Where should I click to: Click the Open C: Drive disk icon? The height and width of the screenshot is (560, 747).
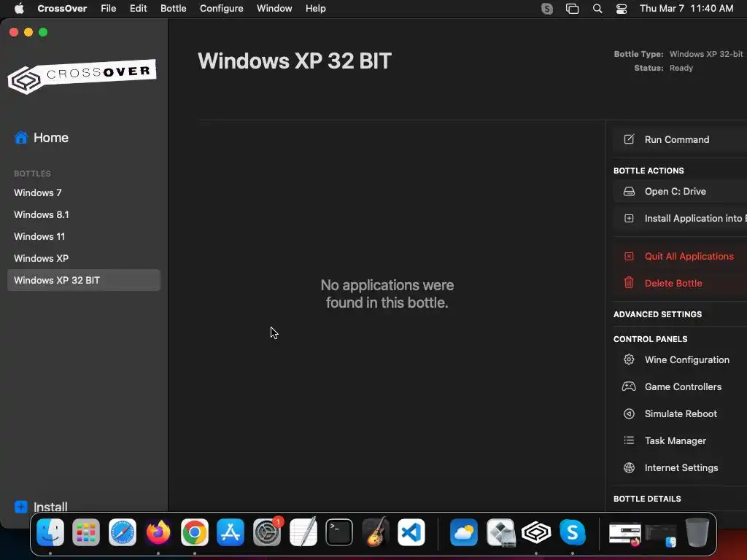click(x=629, y=192)
